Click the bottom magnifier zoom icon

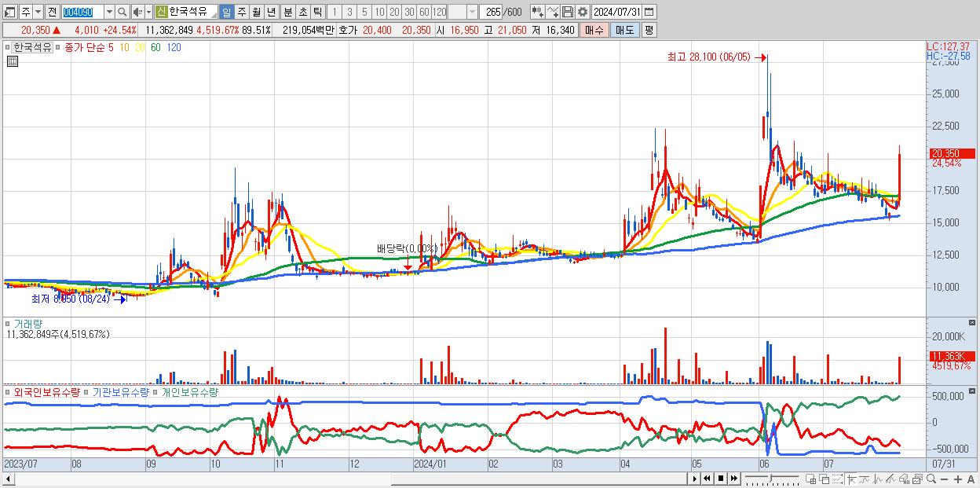click(931, 479)
